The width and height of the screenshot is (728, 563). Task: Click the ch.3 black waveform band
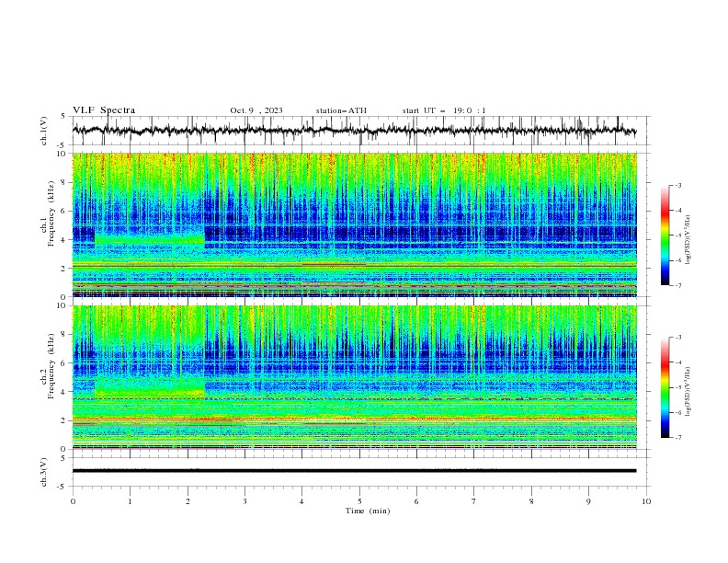(x=354, y=471)
